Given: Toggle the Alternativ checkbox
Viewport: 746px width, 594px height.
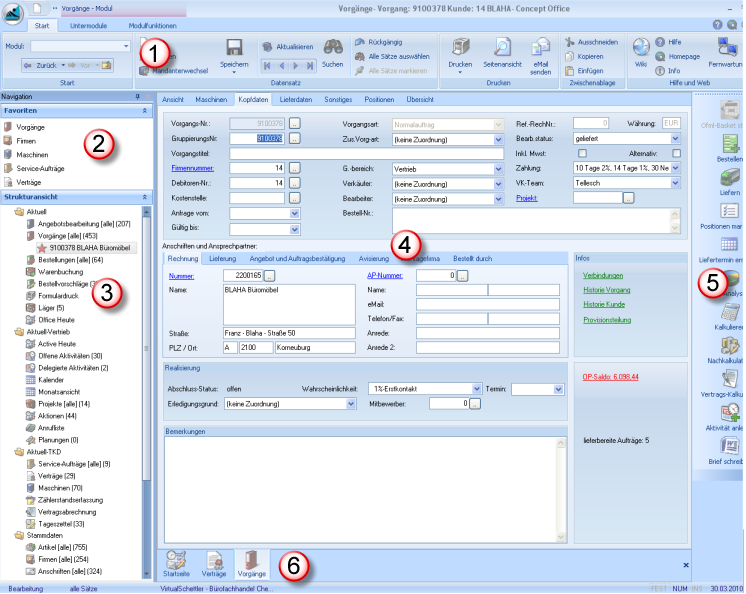Looking at the screenshot, I should tap(676, 153).
